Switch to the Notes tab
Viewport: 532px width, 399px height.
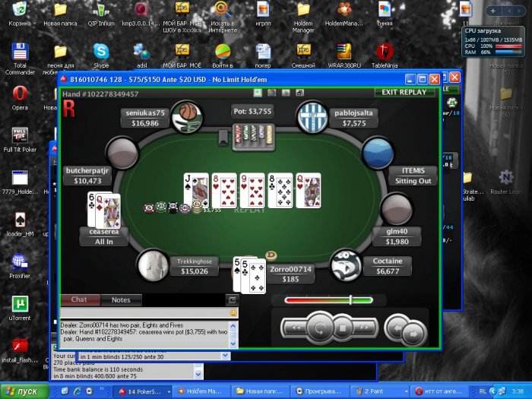click(x=121, y=300)
